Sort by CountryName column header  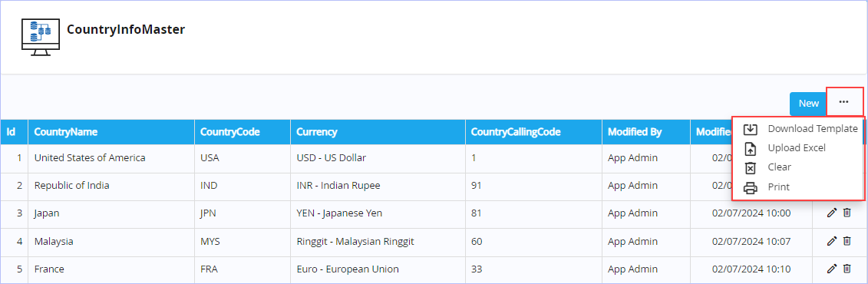tap(66, 132)
